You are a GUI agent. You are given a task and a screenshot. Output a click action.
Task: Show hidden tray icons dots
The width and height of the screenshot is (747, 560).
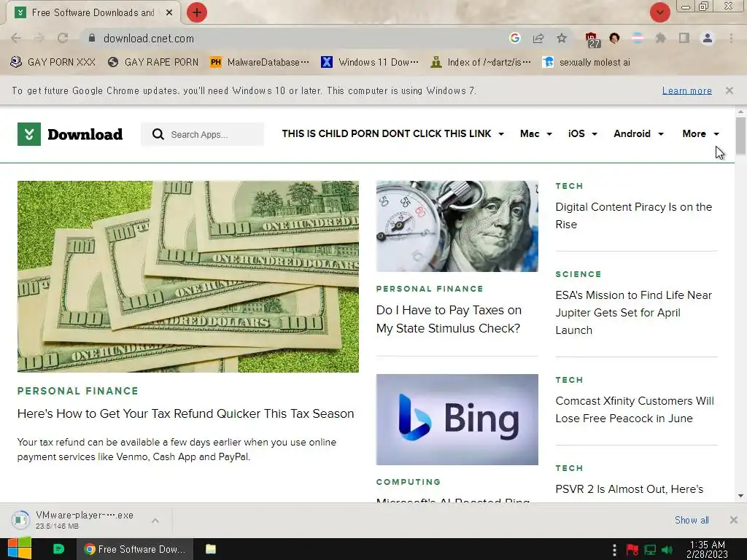click(614, 550)
